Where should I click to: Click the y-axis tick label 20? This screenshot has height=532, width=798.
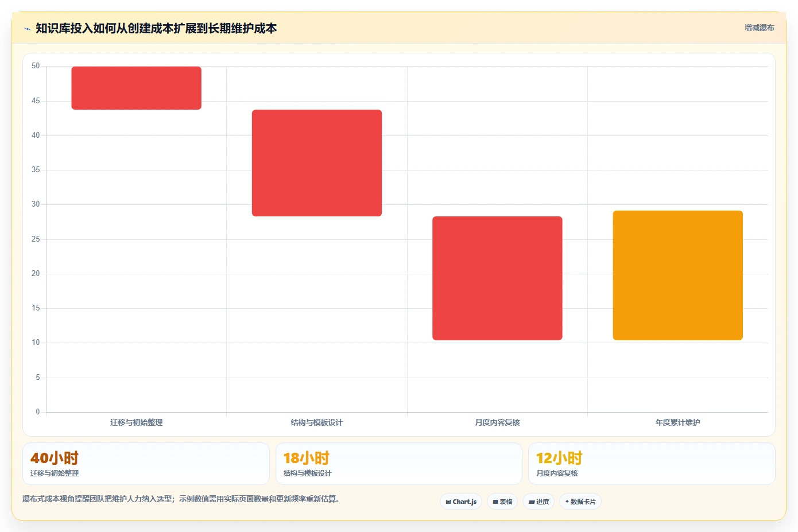coord(36,274)
